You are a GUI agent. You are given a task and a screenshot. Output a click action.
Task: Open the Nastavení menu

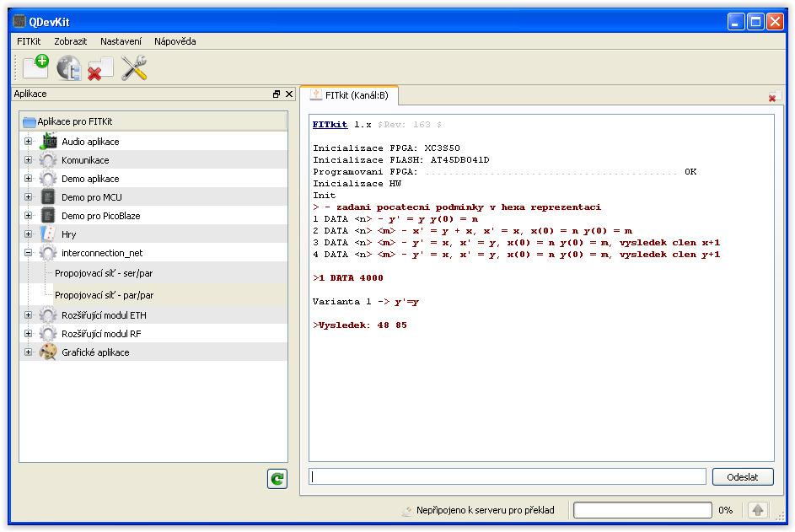(x=121, y=41)
